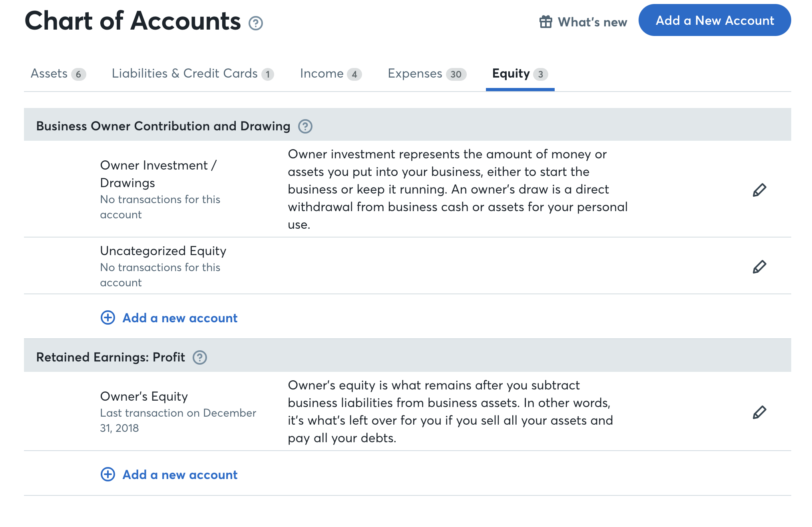This screenshot has width=812, height=527.
Task: Select the Income tab
Action: click(322, 74)
